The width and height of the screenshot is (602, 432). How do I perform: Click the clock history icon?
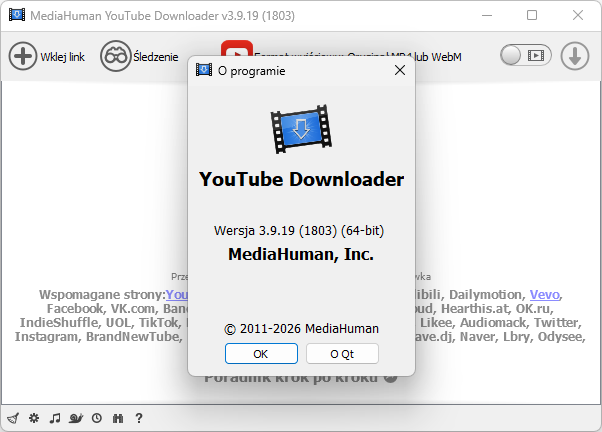97,418
